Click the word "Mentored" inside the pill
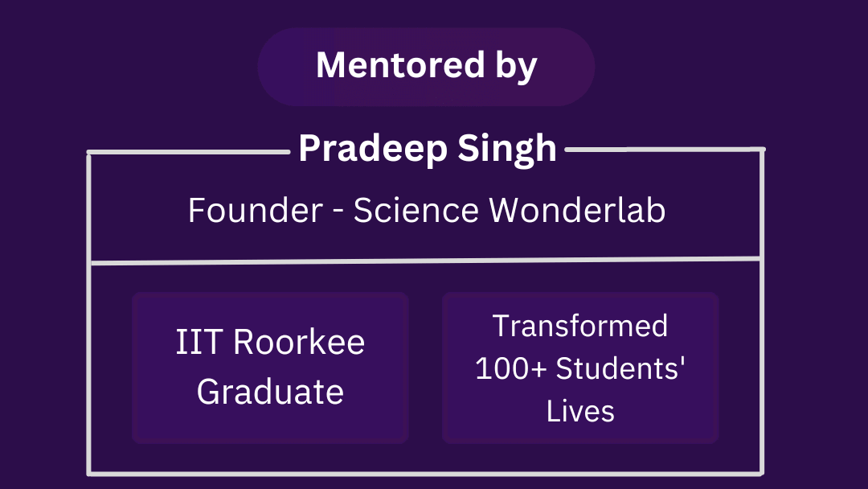Screen dimensions: 868x489 click(x=401, y=65)
